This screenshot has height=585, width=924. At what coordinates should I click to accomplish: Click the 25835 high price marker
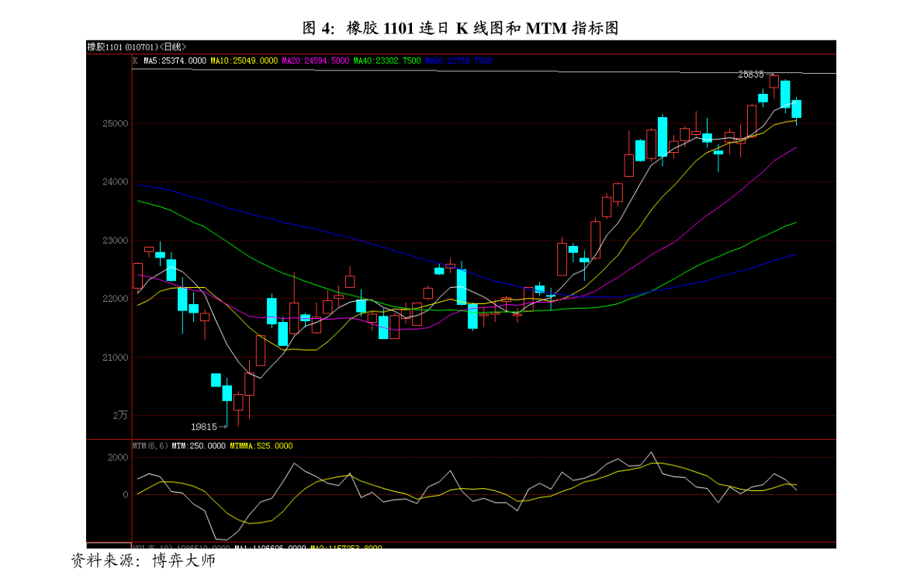pyautogui.click(x=750, y=74)
